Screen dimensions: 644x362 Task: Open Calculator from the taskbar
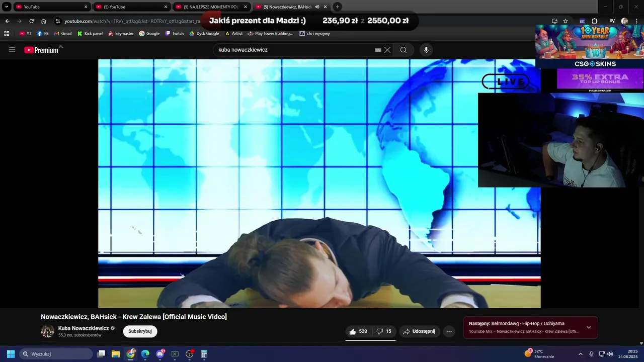coord(204,354)
